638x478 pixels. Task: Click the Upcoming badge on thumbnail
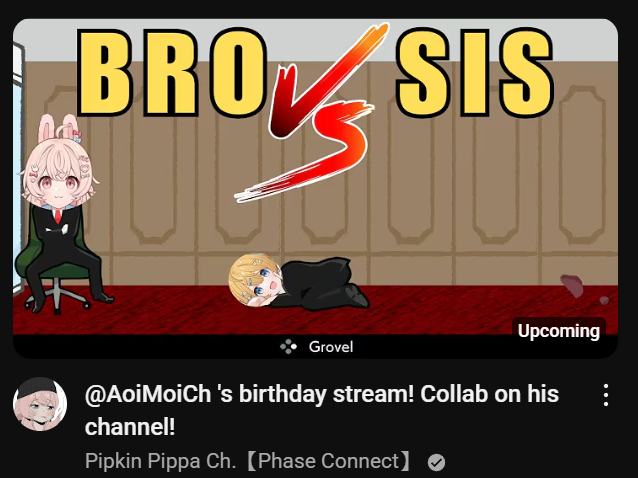[559, 331]
